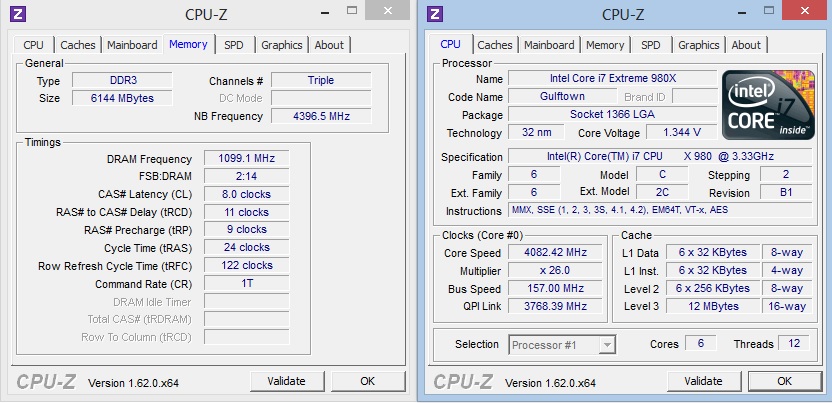Click the Multiplier x 26.0 value
832x403 pixels.
coord(555,270)
